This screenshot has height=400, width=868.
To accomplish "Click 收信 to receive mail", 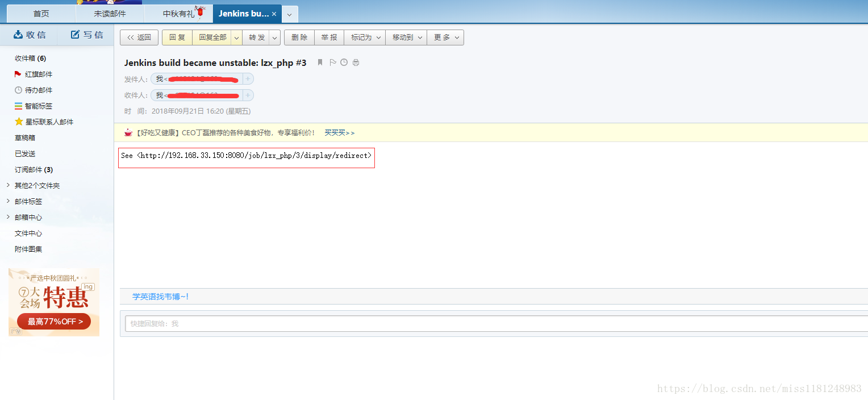I will click(x=30, y=35).
